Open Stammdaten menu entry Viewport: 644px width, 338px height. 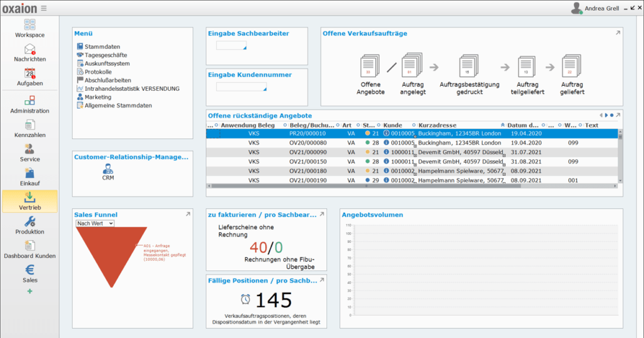pyautogui.click(x=103, y=46)
